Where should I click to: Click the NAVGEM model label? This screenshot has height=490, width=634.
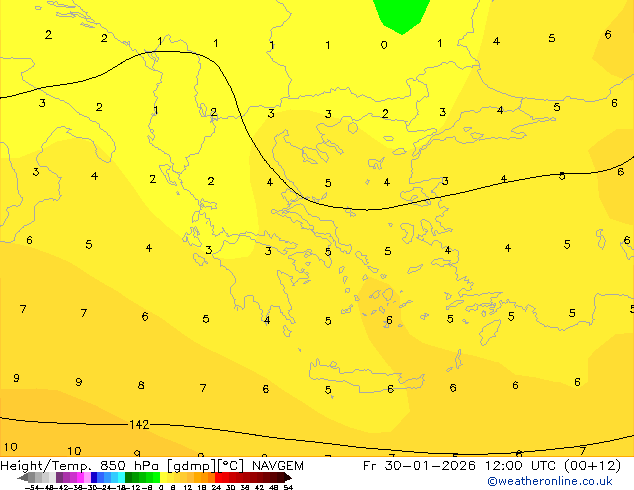click(x=278, y=466)
